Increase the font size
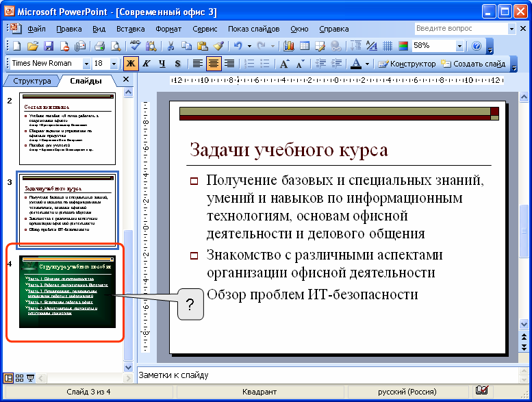This screenshot has height=402, width=532. coord(284,64)
